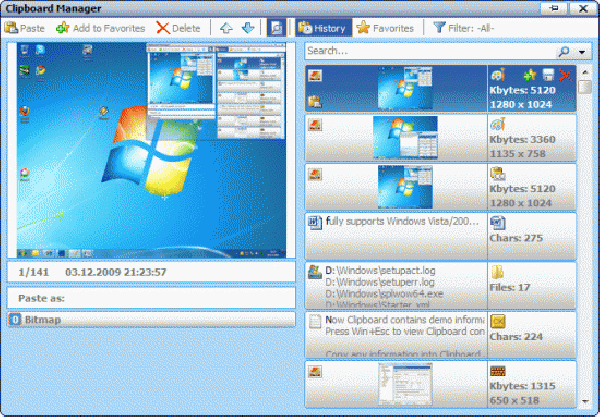Click the notepad icon beside 'Now Clipboard'

pos(315,321)
